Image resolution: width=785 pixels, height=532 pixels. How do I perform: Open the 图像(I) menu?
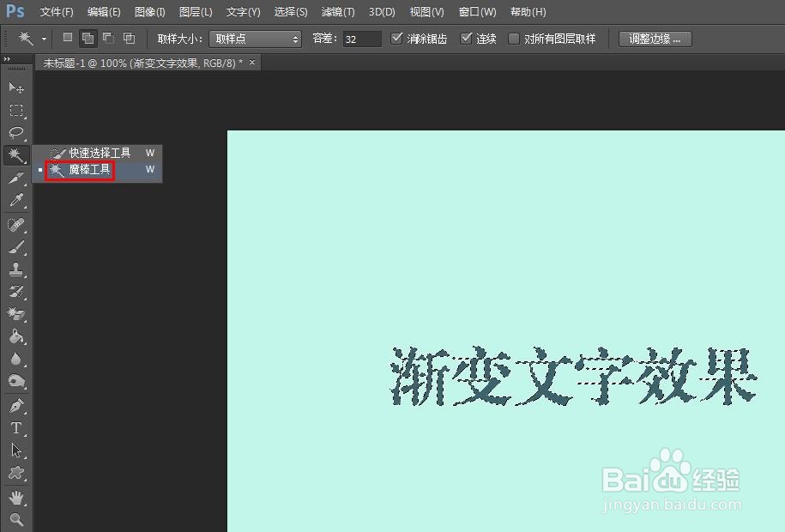[149, 11]
